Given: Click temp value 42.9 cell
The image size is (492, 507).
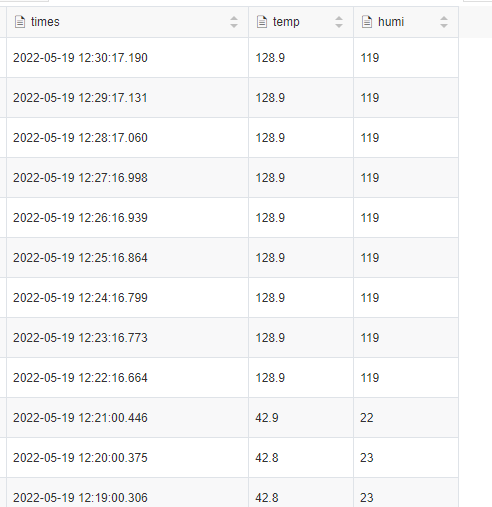Looking at the screenshot, I should (x=301, y=418).
